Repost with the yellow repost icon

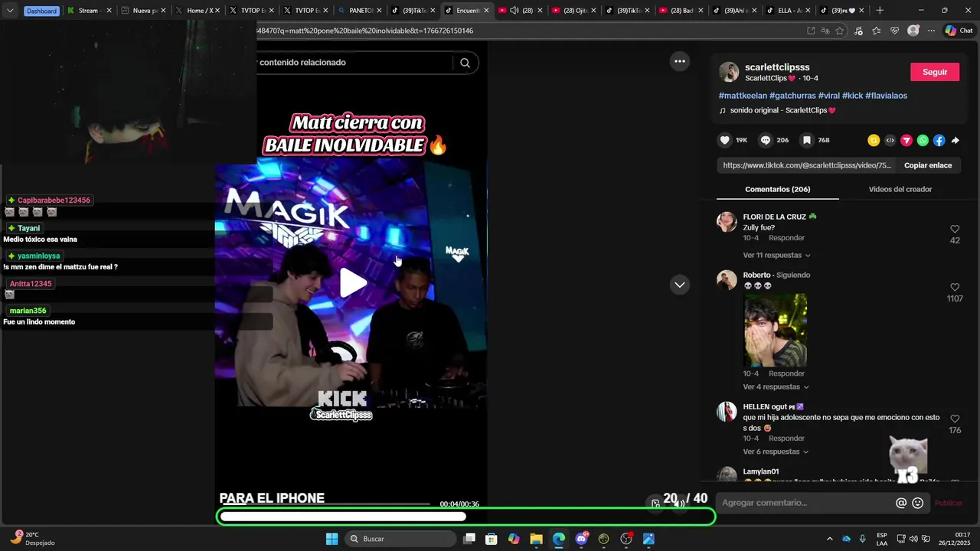873,140
